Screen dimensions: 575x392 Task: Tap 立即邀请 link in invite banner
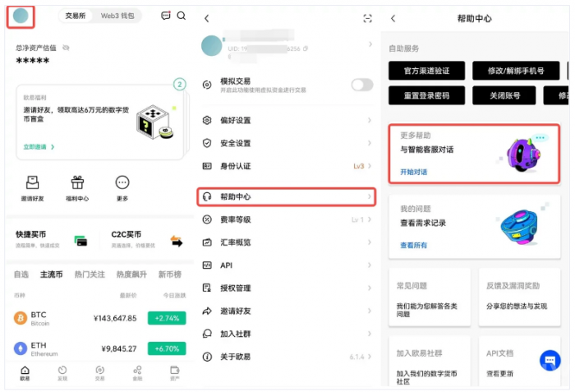coord(39,147)
